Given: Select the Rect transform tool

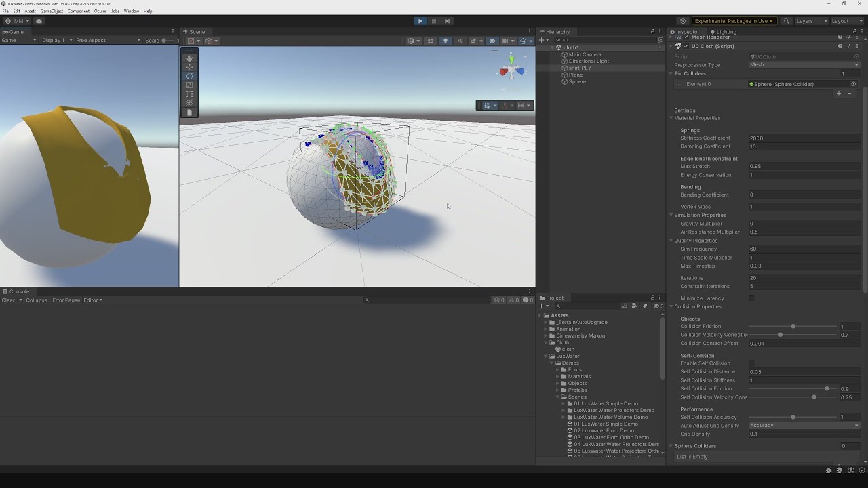Looking at the screenshot, I should point(189,94).
